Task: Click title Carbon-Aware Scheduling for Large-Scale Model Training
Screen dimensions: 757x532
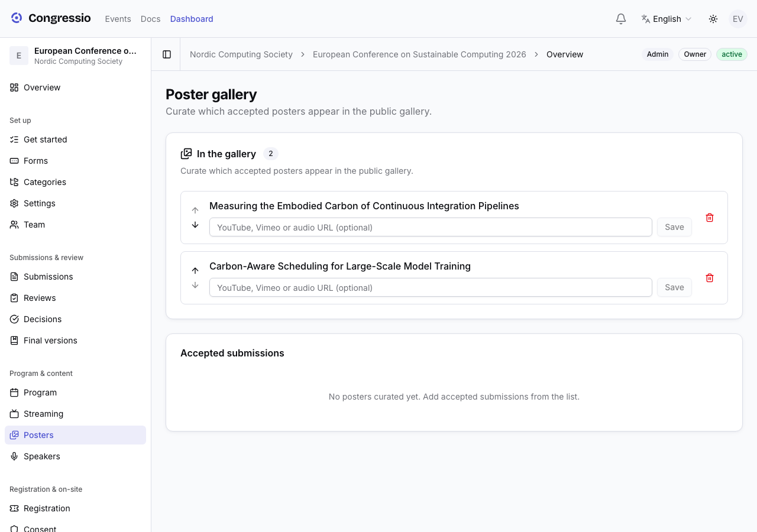Action: tap(340, 266)
